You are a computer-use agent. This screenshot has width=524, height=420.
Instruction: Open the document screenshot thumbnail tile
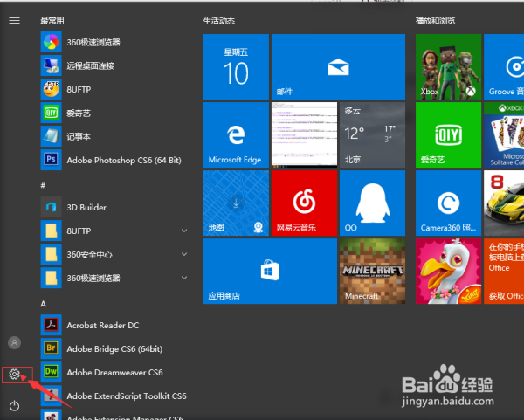[x=304, y=135]
